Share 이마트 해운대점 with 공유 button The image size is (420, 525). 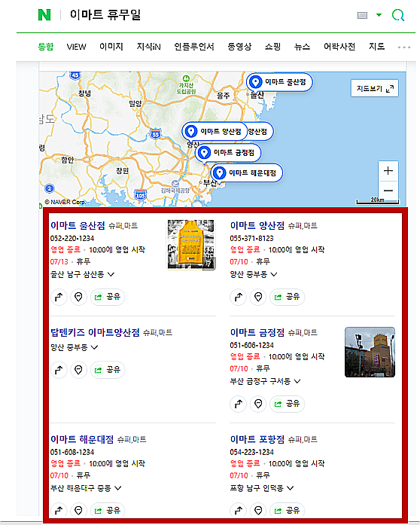pyautogui.click(x=108, y=510)
